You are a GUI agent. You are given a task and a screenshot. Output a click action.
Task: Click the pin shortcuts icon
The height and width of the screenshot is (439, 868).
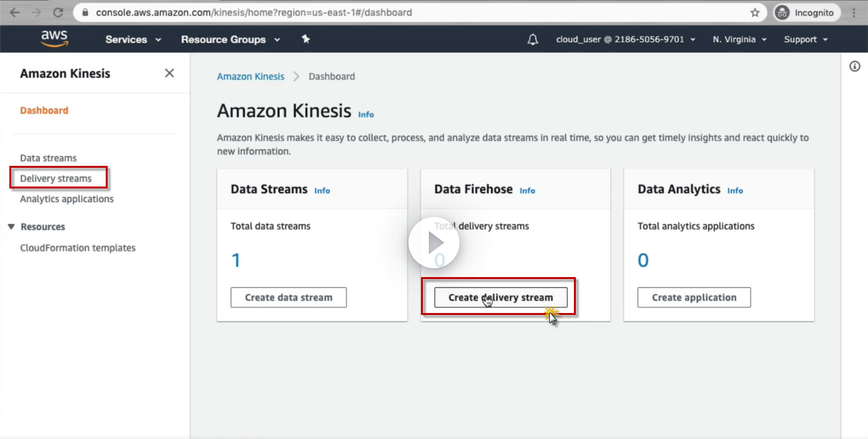click(306, 39)
